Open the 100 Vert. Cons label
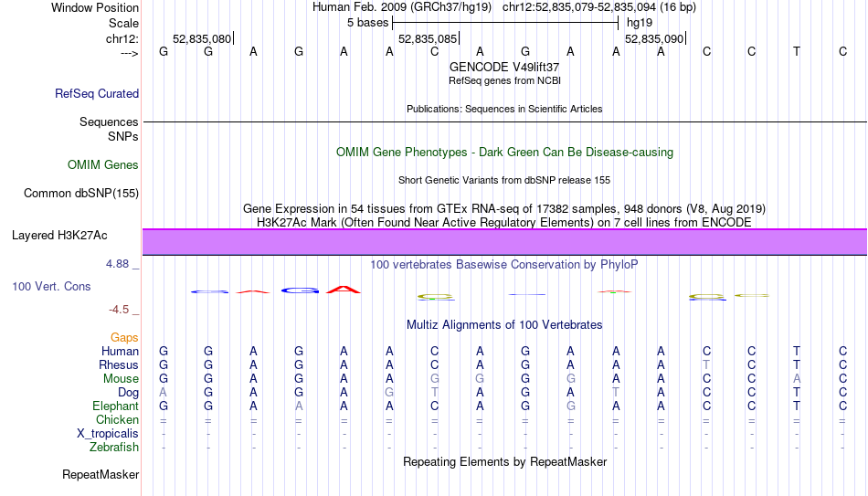This screenshot has width=868, height=496. coord(51,286)
